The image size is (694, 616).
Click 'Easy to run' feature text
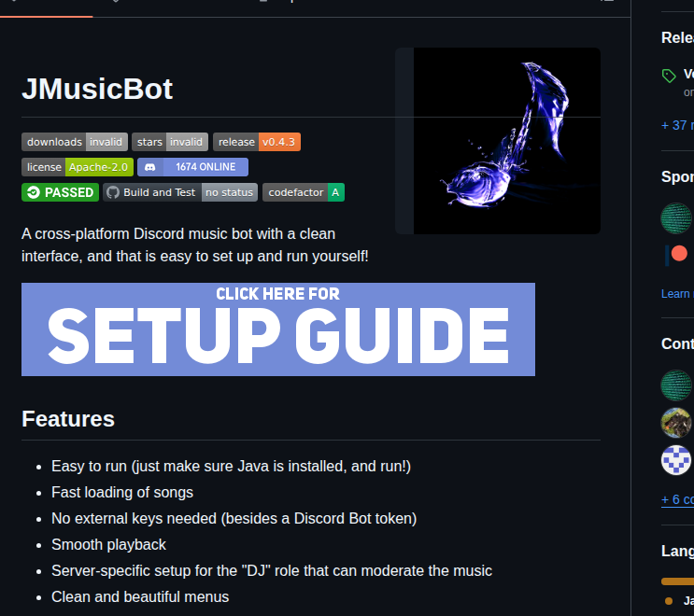pyautogui.click(x=231, y=466)
